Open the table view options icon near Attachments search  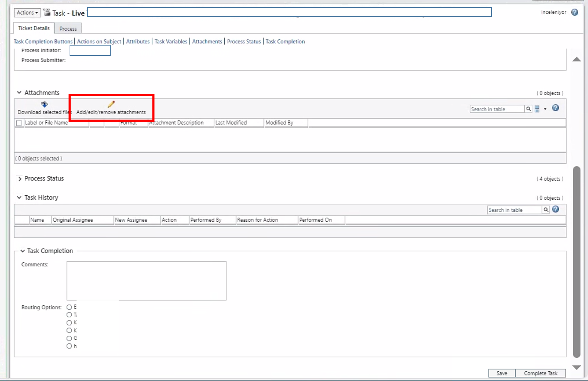pos(537,109)
